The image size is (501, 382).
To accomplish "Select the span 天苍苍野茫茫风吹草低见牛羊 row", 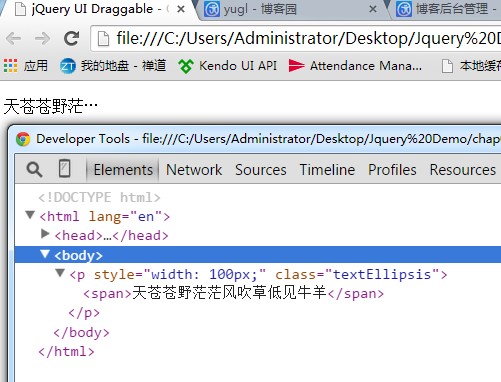I will click(x=233, y=293).
